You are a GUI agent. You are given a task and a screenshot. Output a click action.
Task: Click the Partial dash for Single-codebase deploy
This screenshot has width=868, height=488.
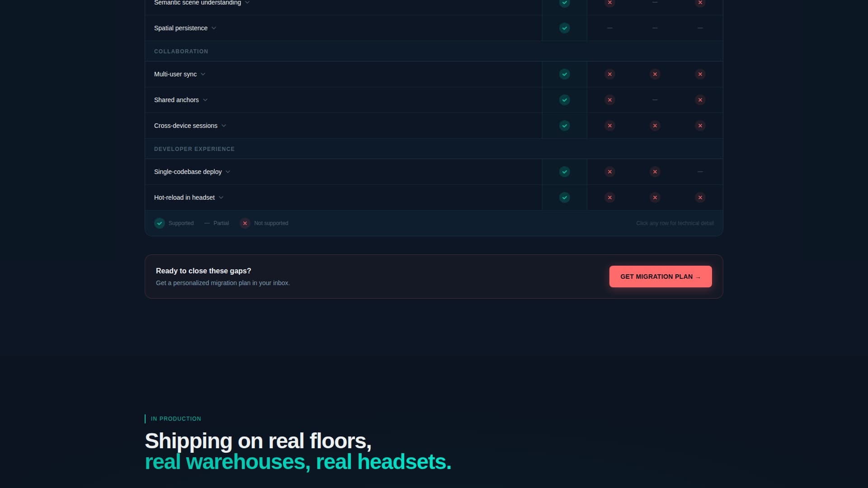pyautogui.click(x=700, y=172)
